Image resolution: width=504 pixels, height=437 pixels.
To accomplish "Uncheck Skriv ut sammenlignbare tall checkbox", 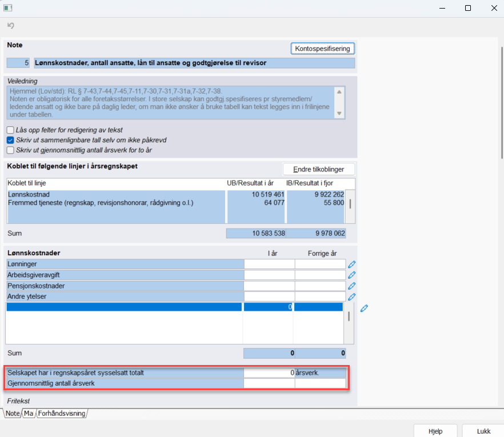I will click(x=10, y=140).
